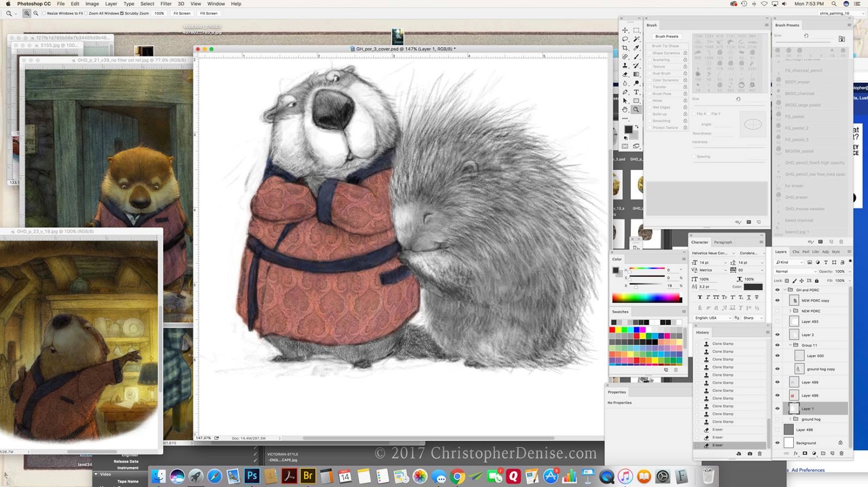Add a layer mask
The image size is (868, 487).
coord(805,453)
